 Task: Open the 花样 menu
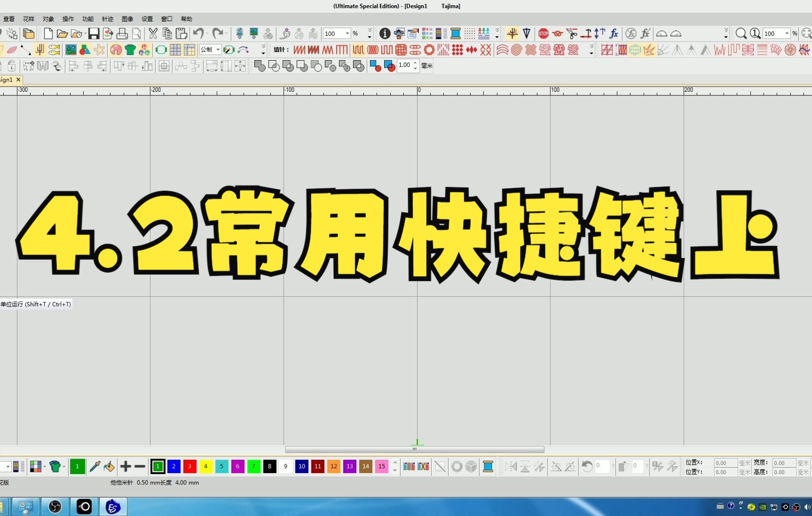point(29,19)
